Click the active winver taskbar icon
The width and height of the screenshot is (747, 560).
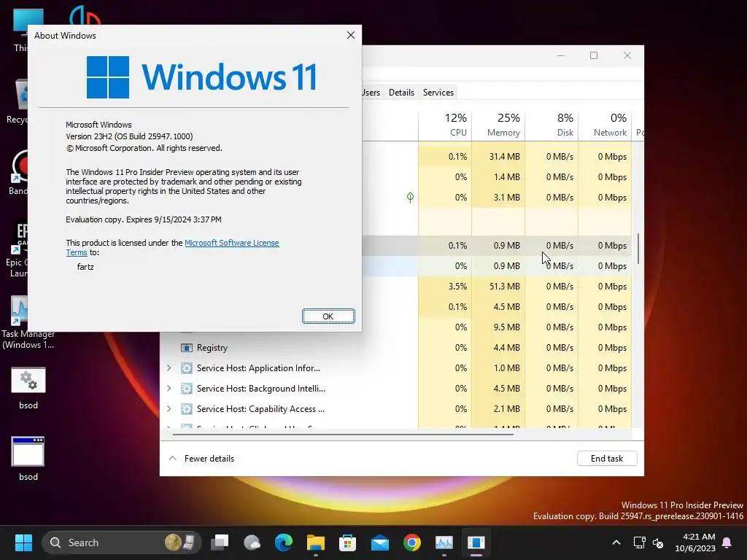click(476, 542)
